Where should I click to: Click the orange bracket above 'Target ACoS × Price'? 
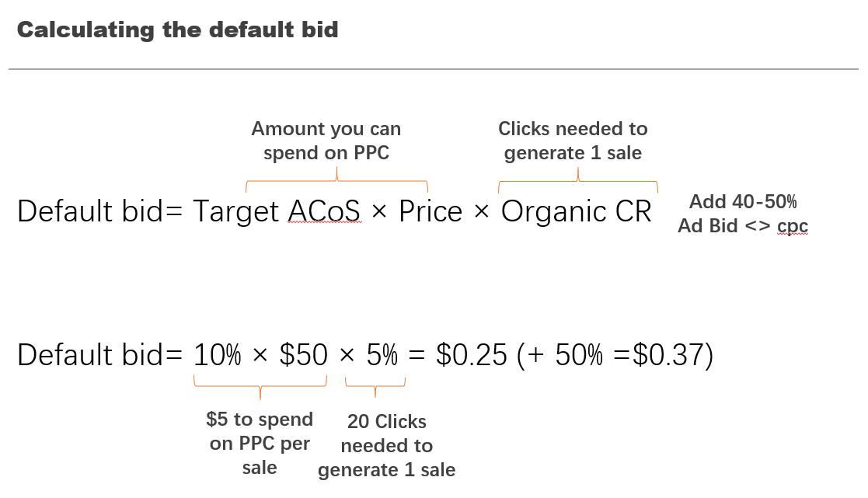pyautogui.click(x=336, y=180)
